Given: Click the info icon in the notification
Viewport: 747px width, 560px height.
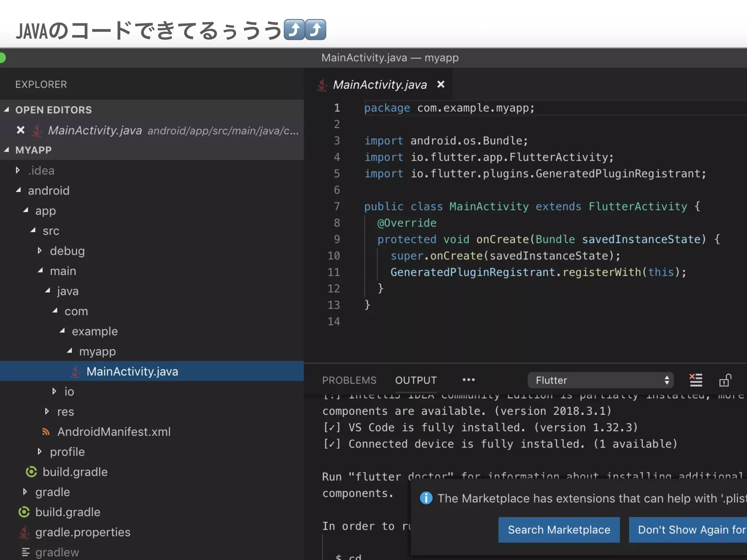Looking at the screenshot, I should coord(426,498).
